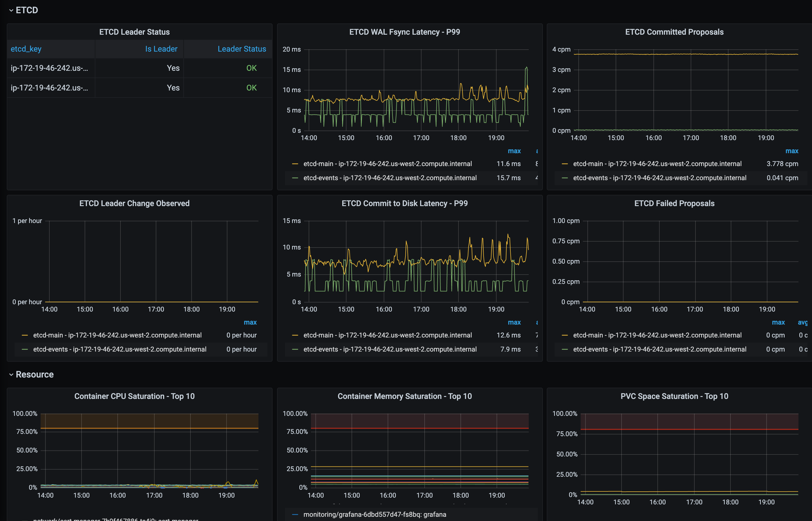This screenshot has height=521, width=812.
Task: Toggle etcd-events series in WAL Fsync legend
Action: (x=390, y=178)
